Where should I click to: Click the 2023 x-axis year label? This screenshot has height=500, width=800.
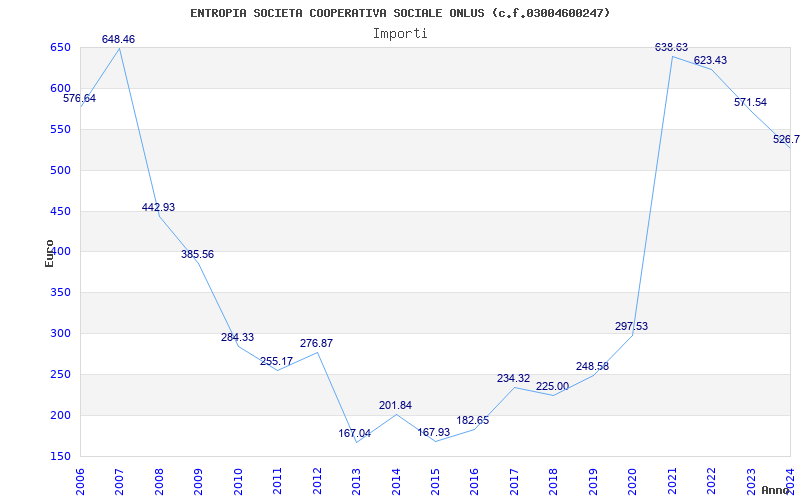(x=752, y=480)
